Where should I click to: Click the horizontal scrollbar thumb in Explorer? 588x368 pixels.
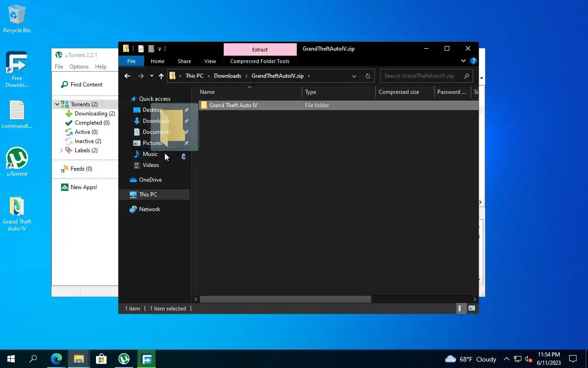pos(285,299)
